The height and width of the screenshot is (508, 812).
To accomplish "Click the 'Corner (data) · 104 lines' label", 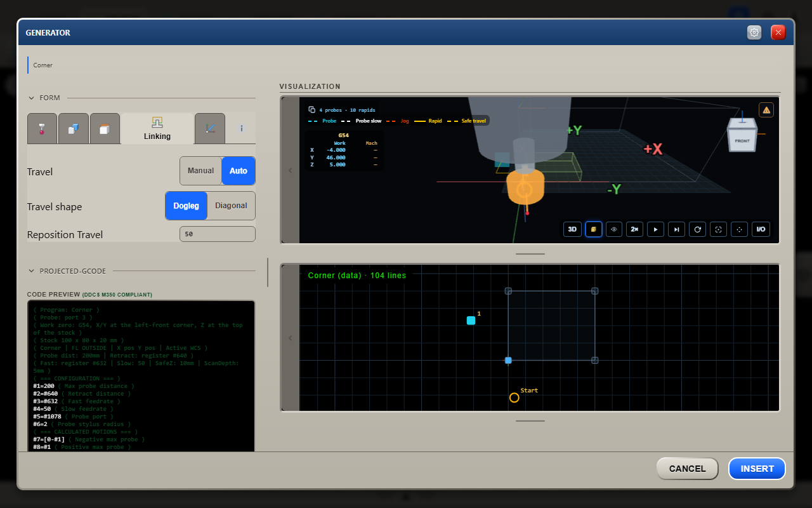I will (x=357, y=276).
